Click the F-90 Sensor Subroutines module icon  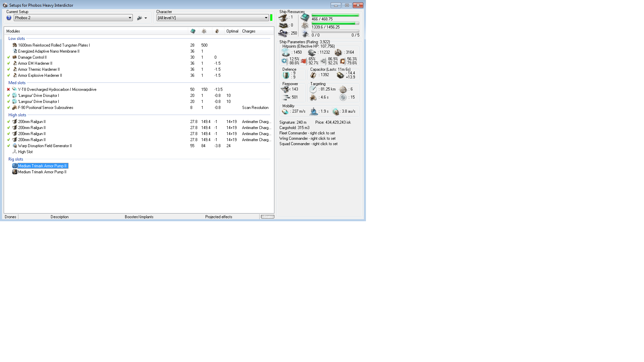[15, 108]
